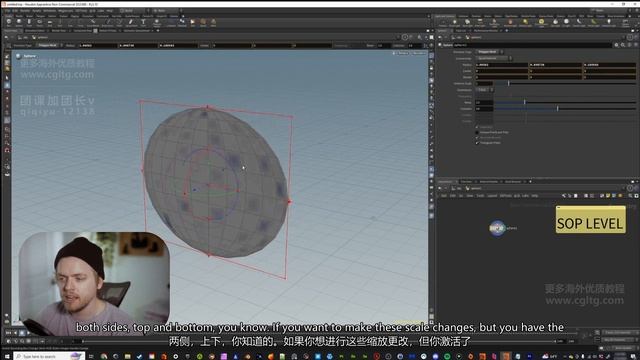The height and width of the screenshot is (360, 640).
Task: Open the Render menu
Action: 25,11
